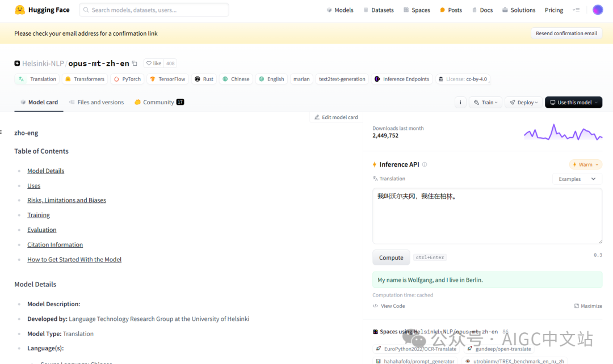Click Edit model card
The width and height of the screenshot is (613, 364).
coord(336,117)
